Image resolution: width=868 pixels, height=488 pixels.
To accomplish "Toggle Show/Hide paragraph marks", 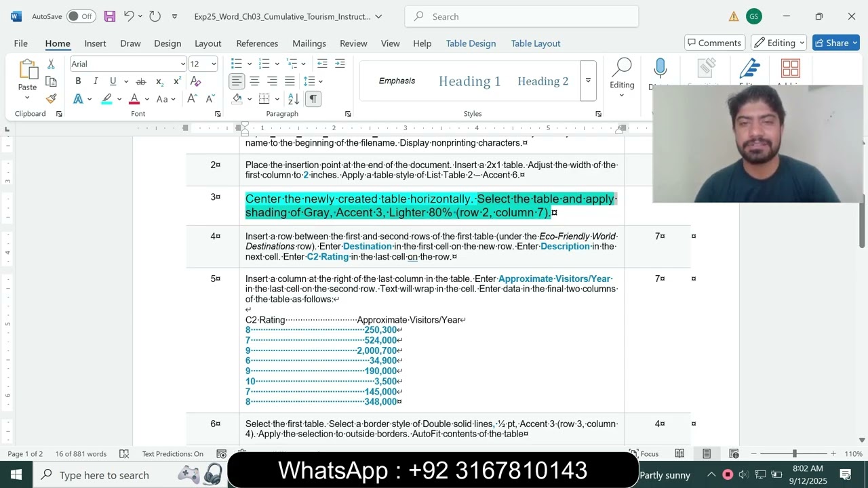I will pos(313,99).
